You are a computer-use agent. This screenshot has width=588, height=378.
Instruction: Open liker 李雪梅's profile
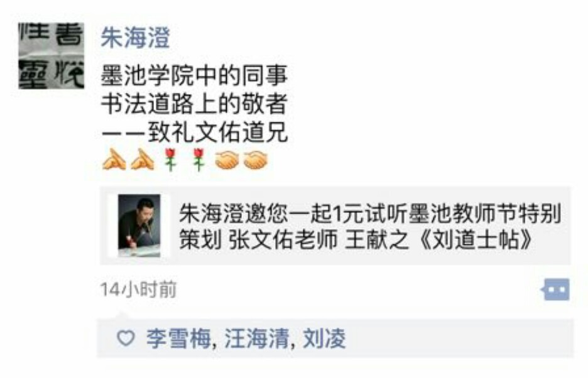pos(178,338)
